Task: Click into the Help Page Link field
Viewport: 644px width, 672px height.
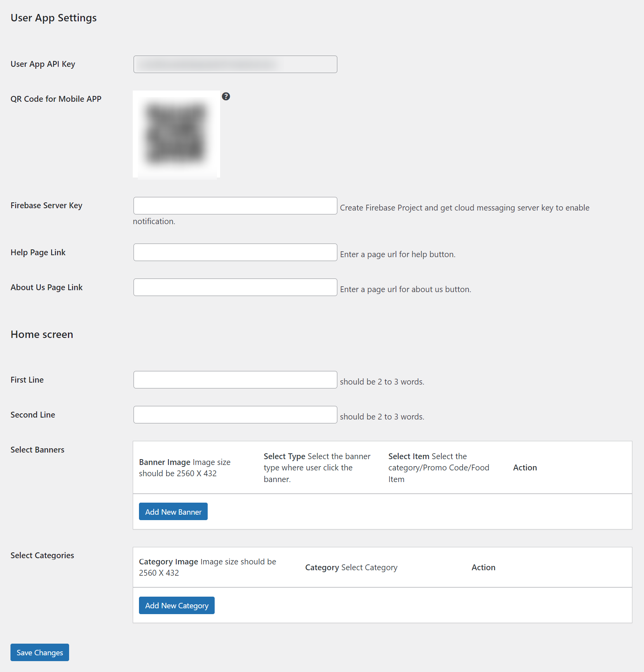Action: 235,252
